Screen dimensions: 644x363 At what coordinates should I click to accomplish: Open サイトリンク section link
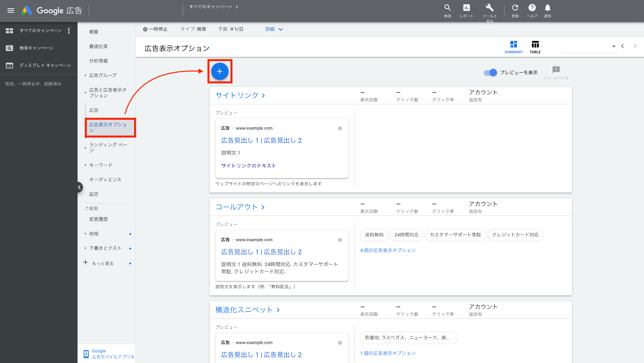pyautogui.click(x=240, y=95)
